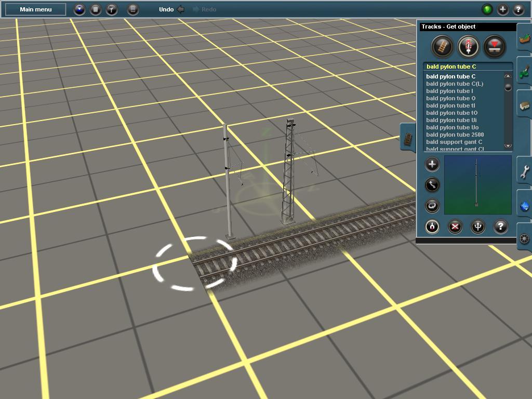Click the Add object plus button

coord(432,165)
